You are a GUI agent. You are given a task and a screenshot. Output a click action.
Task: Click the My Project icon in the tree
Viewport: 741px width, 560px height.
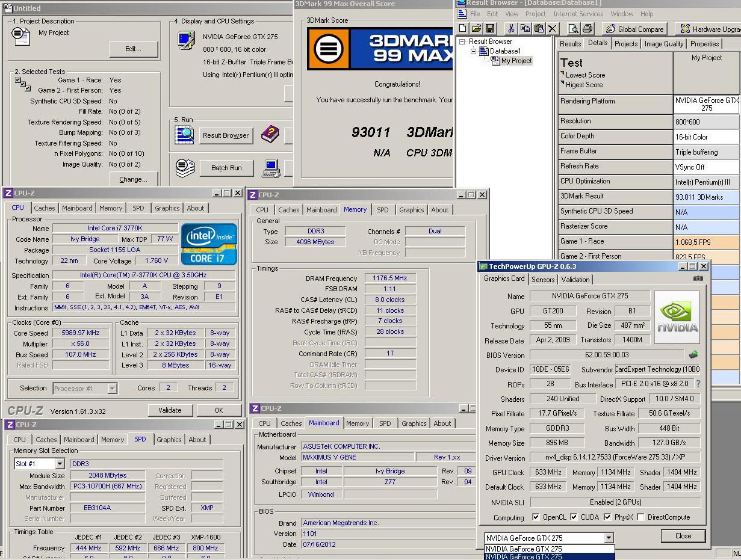click(x=496, y=61)
